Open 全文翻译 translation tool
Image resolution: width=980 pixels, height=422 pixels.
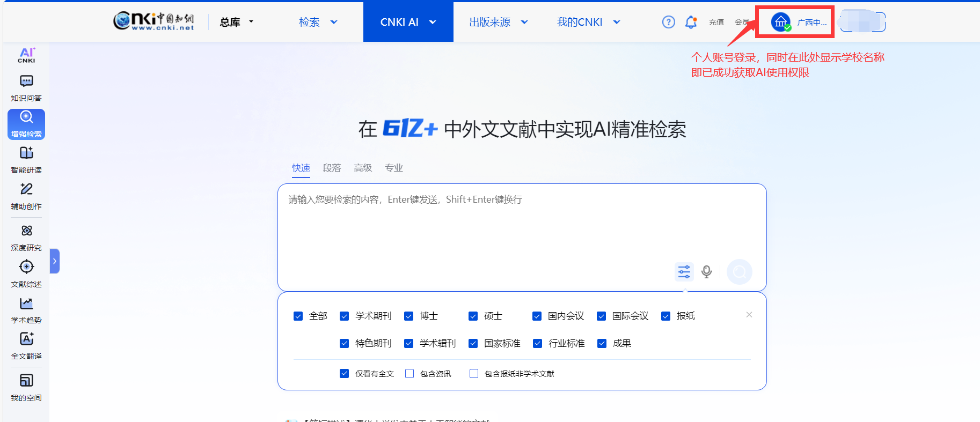pyautogui.click(x=26, y=346)
